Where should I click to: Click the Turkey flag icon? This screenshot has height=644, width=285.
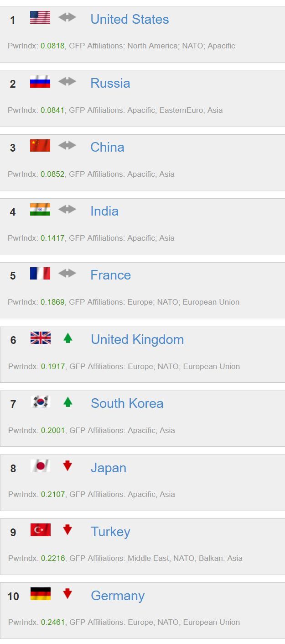(40, 530)
